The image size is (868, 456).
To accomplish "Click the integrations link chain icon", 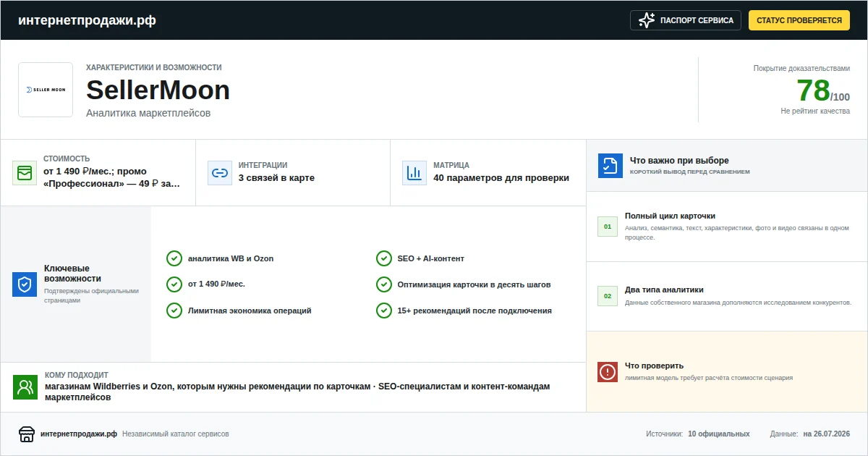I will (219, 173).
